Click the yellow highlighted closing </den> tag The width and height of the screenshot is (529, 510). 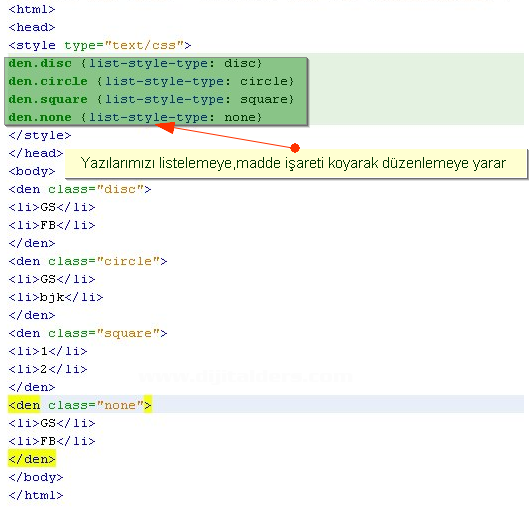click(x=32, y=459)
